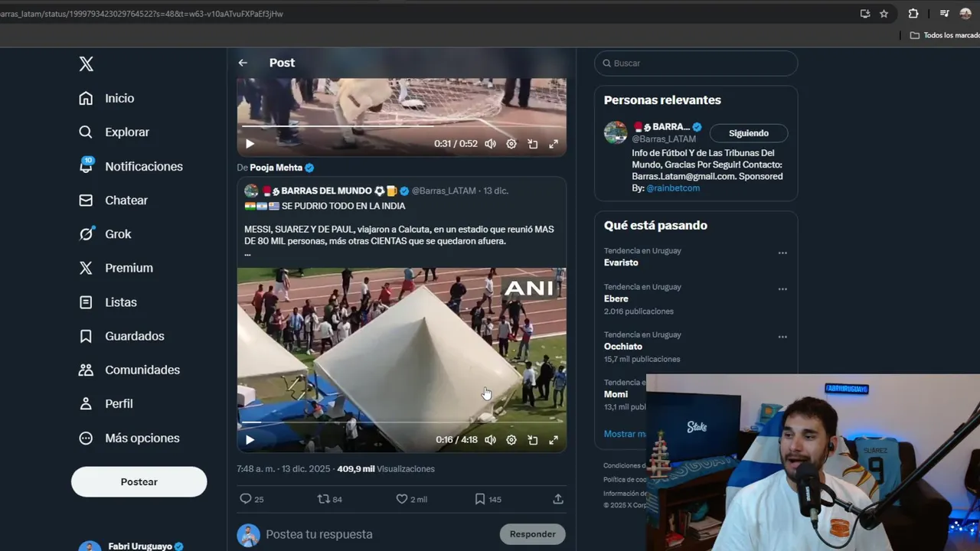Viewport: 980px width, 551px height.
Task: Open Notificaciones in the sidebar
Action: tap(131, 166)
